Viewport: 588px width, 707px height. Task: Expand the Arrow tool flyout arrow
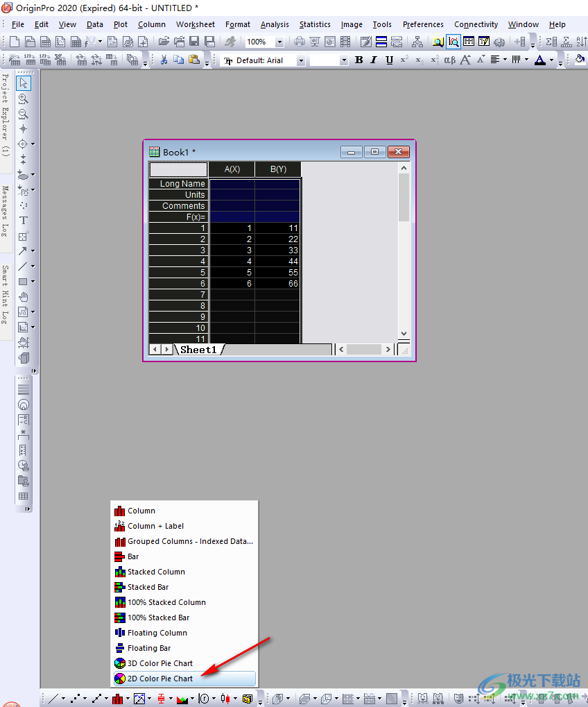pos(33,251)
